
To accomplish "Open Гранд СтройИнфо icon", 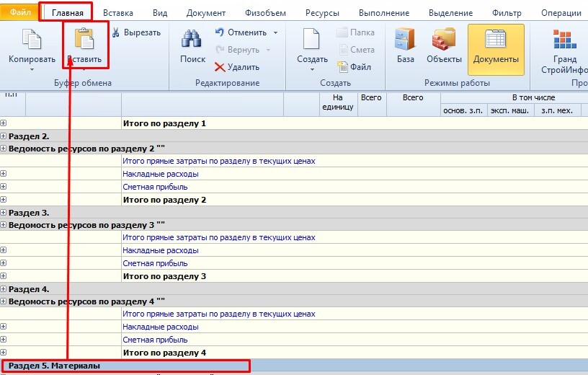I will click(x=565, y=40).
